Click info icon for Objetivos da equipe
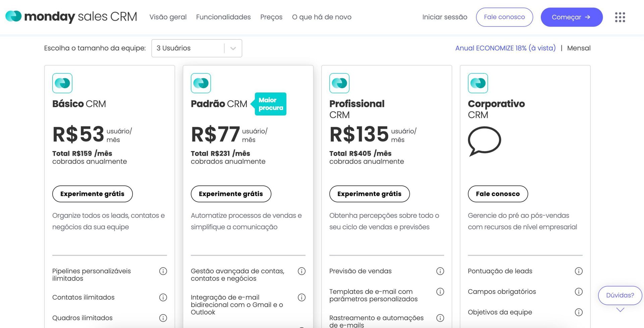Viewport: 644px width, 328px height. 579,312
